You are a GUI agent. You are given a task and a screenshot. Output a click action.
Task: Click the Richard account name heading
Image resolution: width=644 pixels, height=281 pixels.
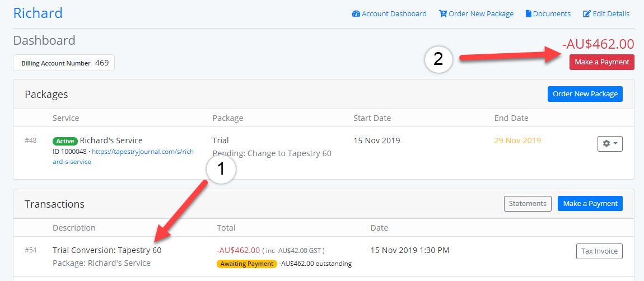(38, 13)
